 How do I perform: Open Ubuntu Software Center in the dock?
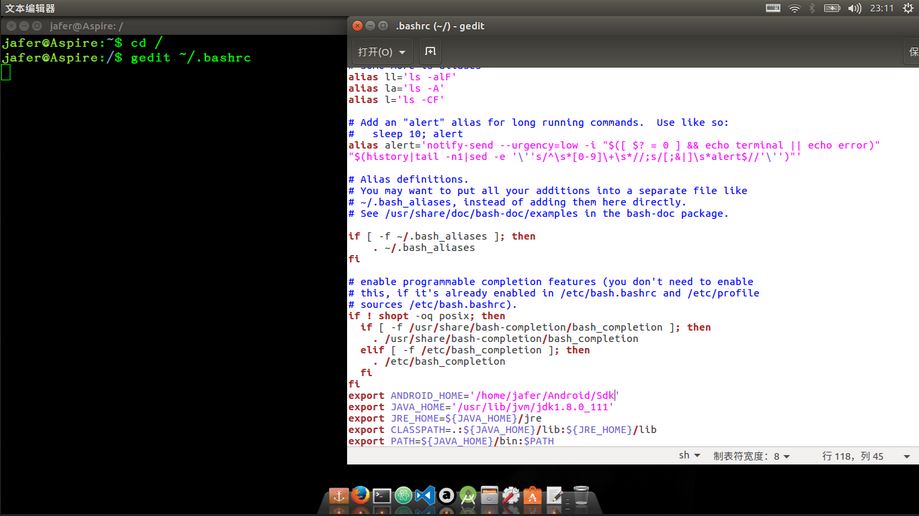pos(532,496)
